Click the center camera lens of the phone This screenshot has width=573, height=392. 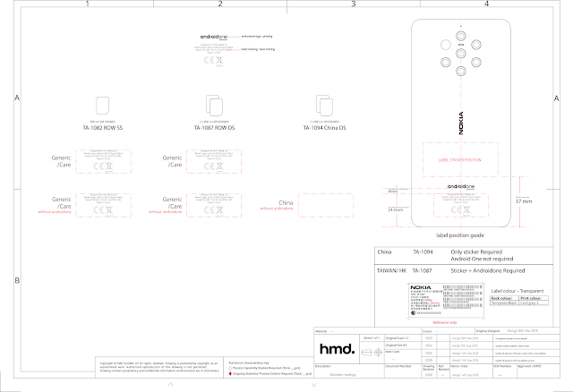(461, 54)
